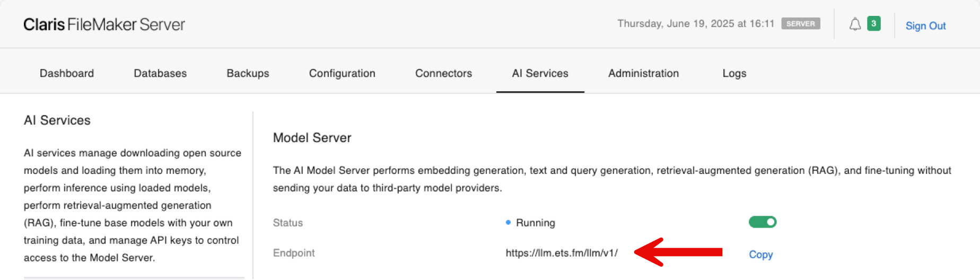This screenshot has width=980, height=280.
Task: Open the notifications bell icon
Action: 855,24
